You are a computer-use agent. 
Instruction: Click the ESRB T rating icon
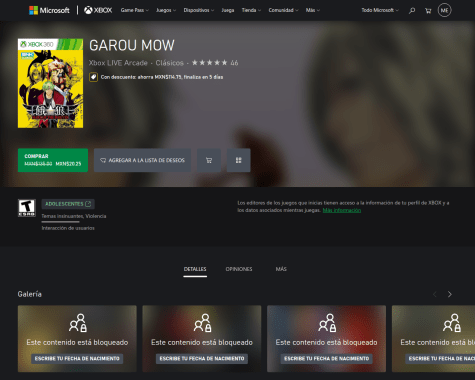27,208
